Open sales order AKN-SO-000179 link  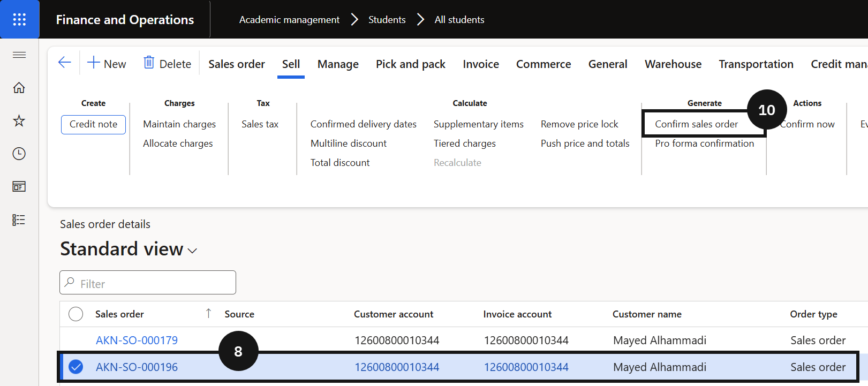137,340
